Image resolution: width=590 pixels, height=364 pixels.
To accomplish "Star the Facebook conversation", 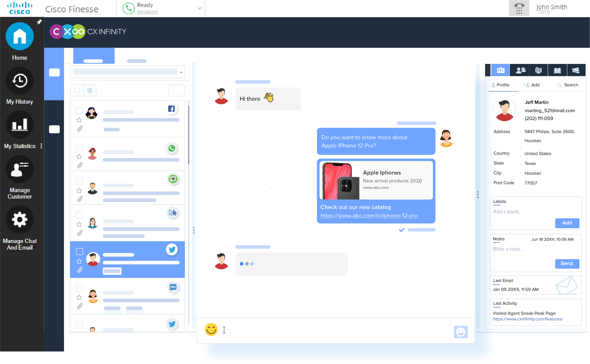I will coord(79,120).
